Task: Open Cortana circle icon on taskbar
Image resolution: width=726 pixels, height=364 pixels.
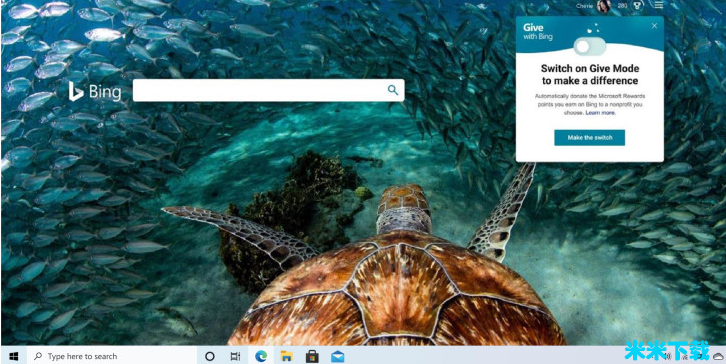Action: [210, 356]
